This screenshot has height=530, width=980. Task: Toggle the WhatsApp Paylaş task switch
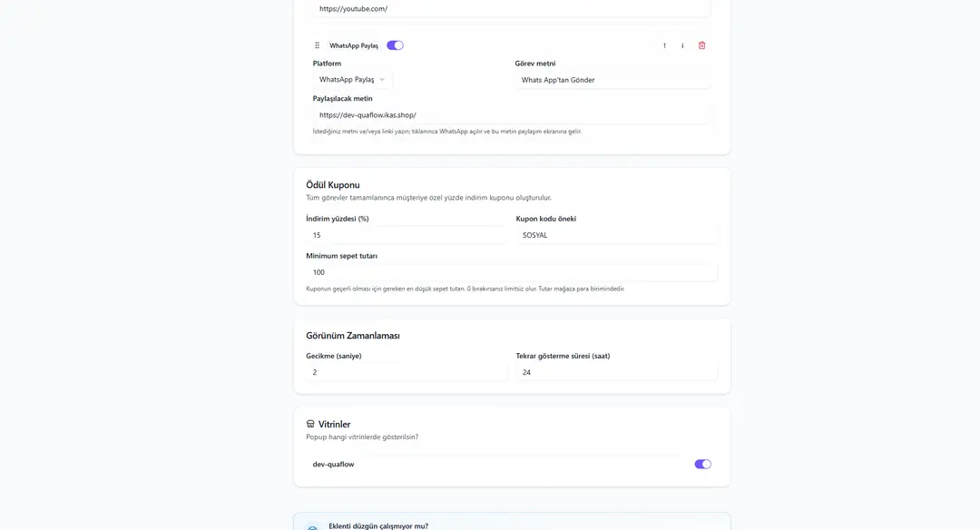[x=395, y=45]
